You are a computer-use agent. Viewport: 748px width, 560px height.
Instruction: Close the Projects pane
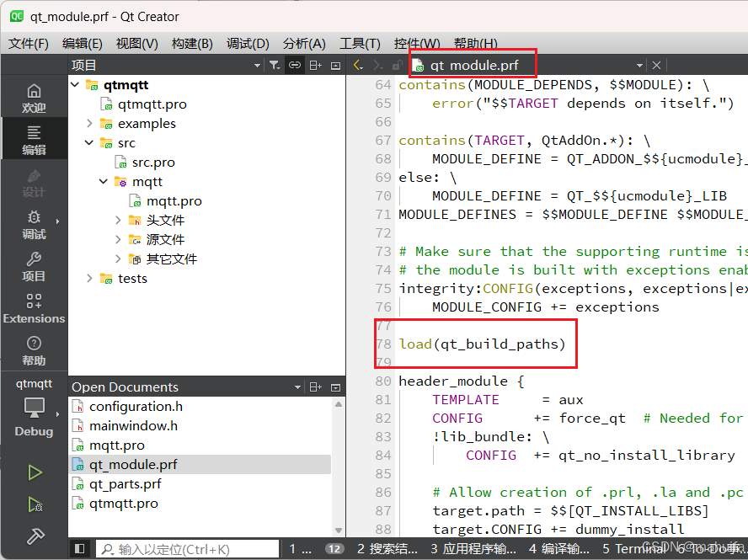pos(336,66)
